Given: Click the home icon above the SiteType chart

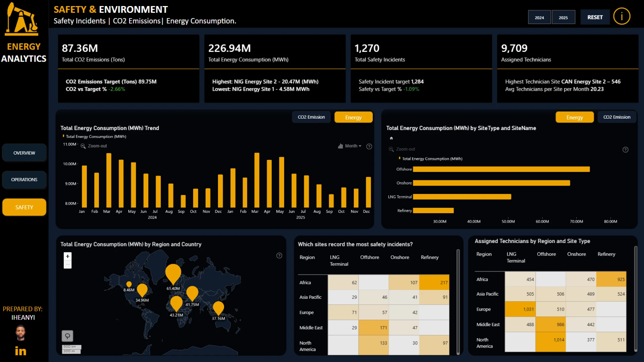Looking at the screenshot, I should (391, 138).
